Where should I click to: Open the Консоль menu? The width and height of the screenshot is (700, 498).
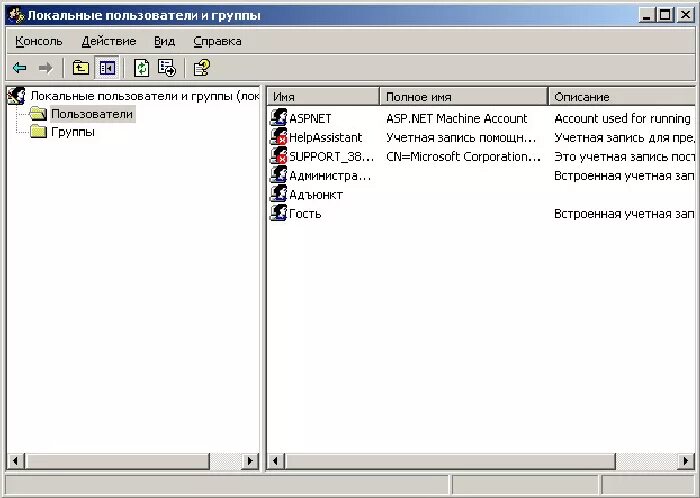tap(38, 41)
